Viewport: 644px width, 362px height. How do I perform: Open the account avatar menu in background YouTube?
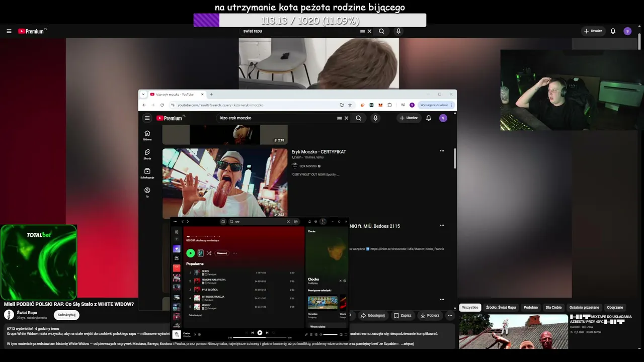click(x=627, y=31)
